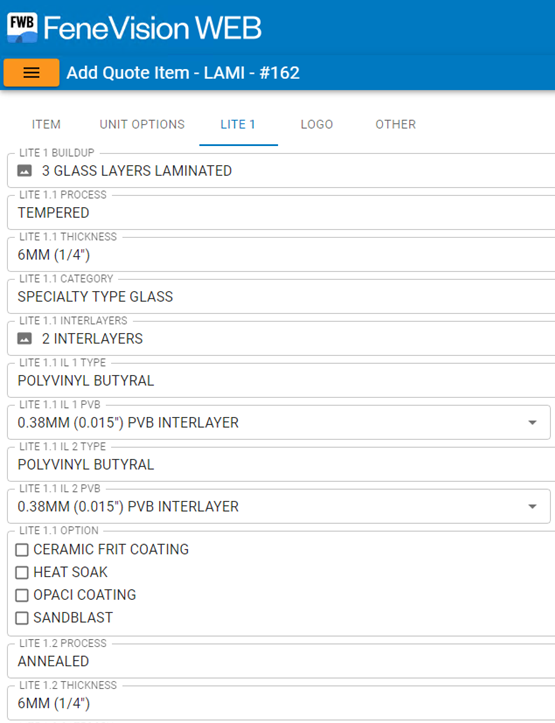Expand the Lite 1.1 IL 2 PVB dropdown arrow

(532, 506)
